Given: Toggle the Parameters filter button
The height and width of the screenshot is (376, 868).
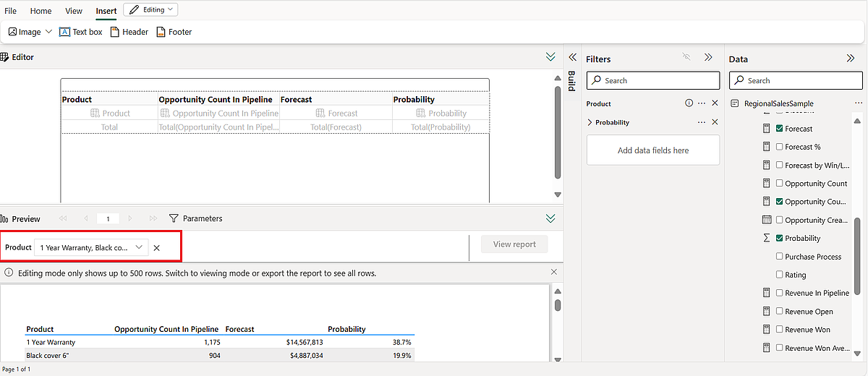Looking at the screenshot, I should tap(196, 218).
